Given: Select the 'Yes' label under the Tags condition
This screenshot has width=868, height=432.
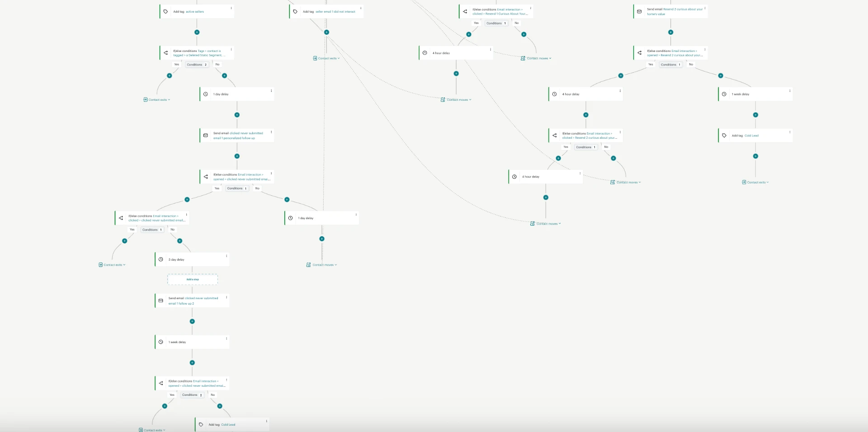Looking at the screenshot, I should coord(177,65).
